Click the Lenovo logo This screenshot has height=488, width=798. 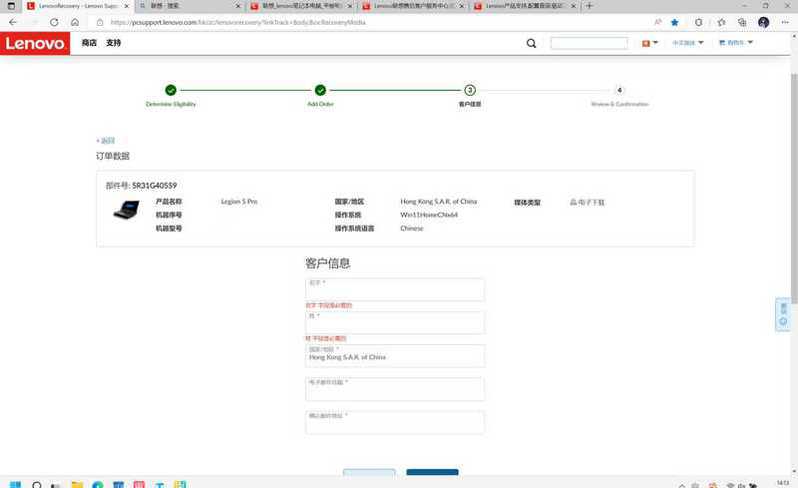pyautogui.click(x=35, y=43)
